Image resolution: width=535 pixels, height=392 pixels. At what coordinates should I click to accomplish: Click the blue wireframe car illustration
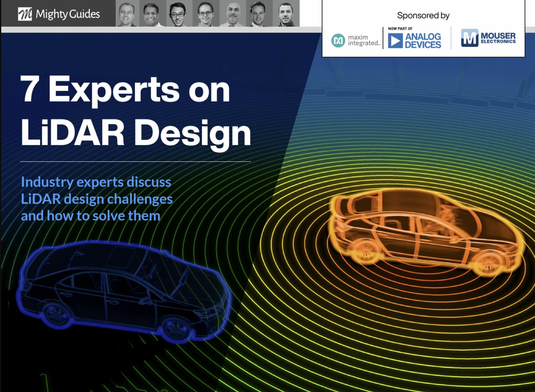(124, 291)
